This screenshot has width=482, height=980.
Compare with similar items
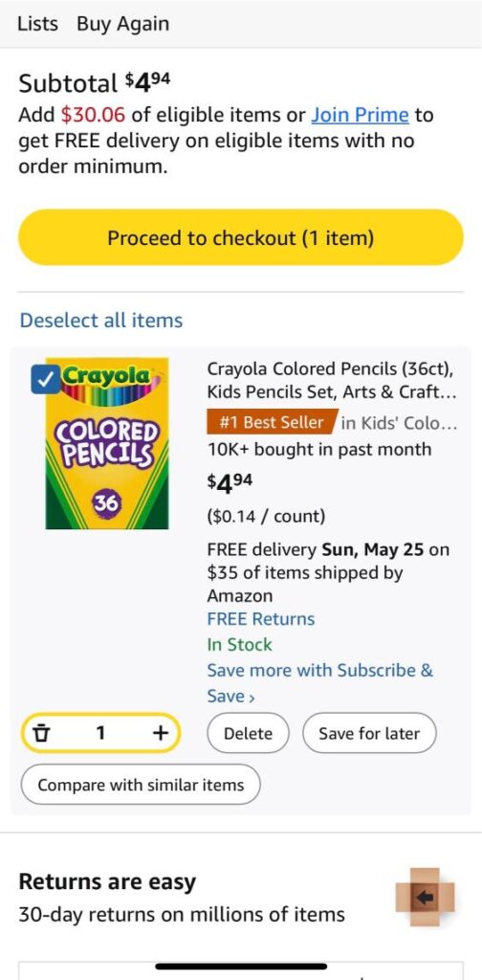141,785
